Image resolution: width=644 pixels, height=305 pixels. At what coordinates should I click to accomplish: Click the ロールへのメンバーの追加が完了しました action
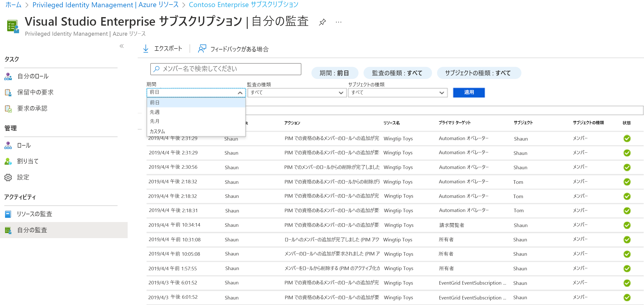(x=332, y=239)
